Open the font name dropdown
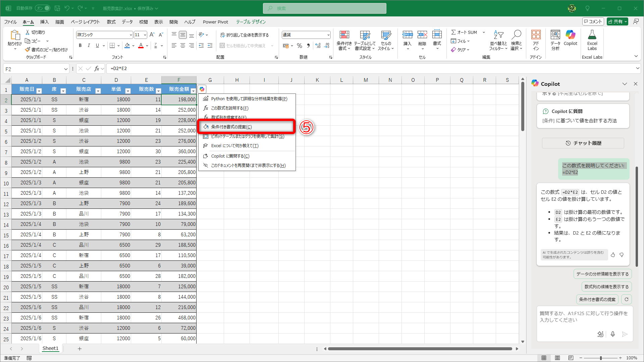644x362 pixels. 131,35
